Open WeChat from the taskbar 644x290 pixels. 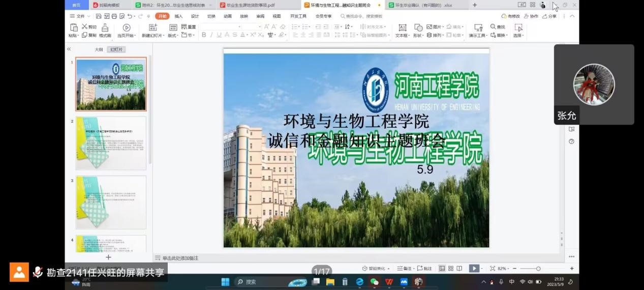(375, 281)
